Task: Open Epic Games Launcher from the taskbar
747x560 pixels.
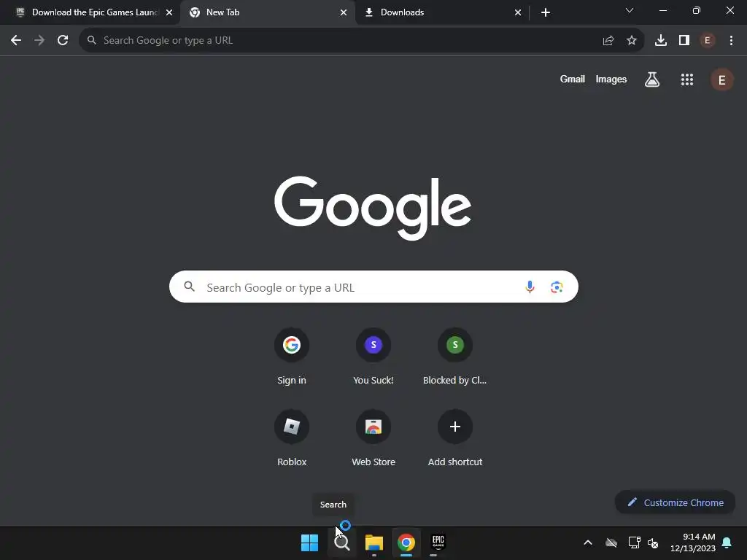Action: (438, 542)
